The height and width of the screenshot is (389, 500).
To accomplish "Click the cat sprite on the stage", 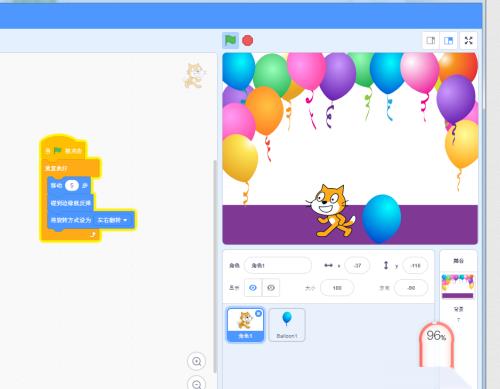I will (330, 211).
